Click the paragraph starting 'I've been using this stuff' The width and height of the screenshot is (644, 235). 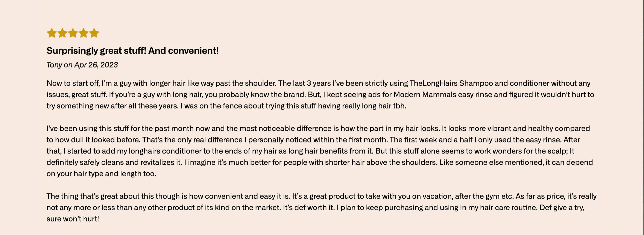[x=320, y=151]
